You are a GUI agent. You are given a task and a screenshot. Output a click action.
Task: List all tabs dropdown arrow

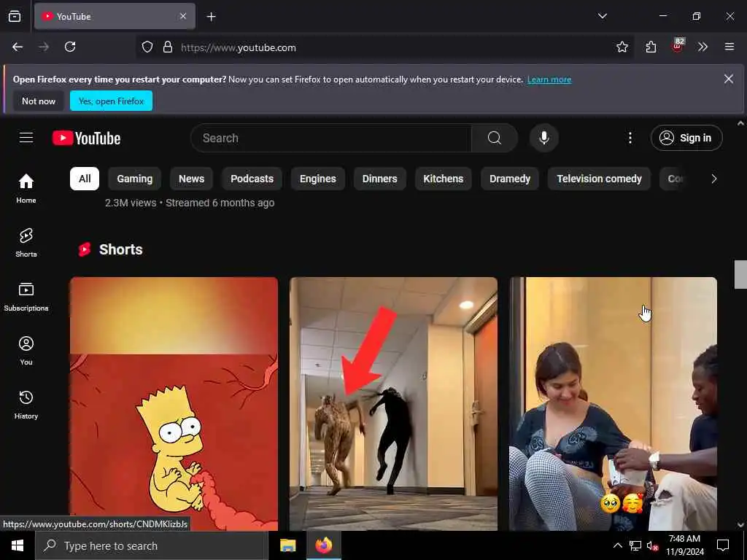[x=602, y=16]
